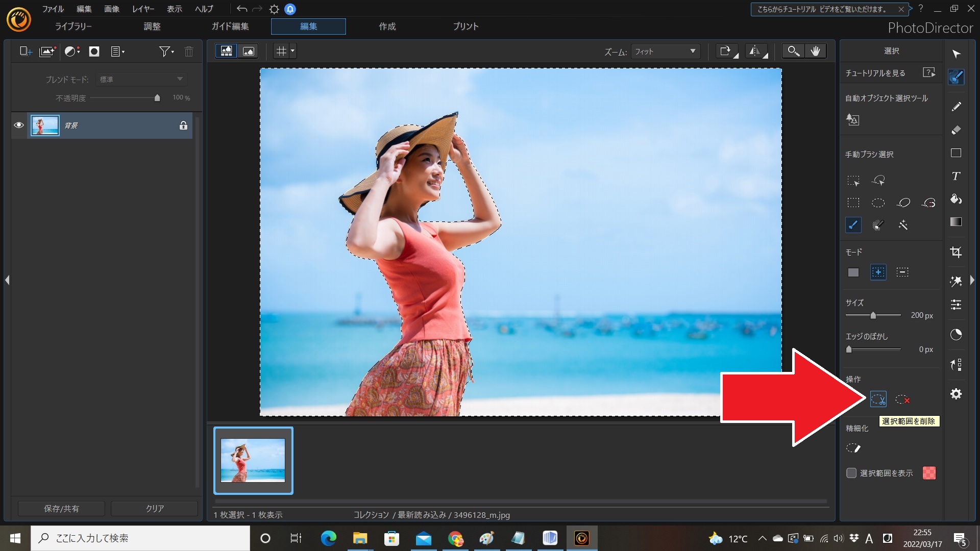This screenshot has height=551, width=980.
Task: Click the refine selection edge icon
Action: 853,448
